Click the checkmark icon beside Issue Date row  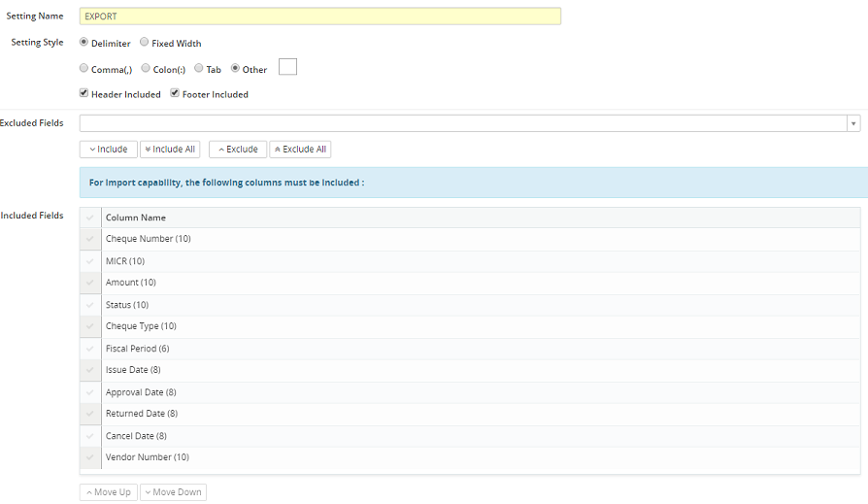coord(90,370)
